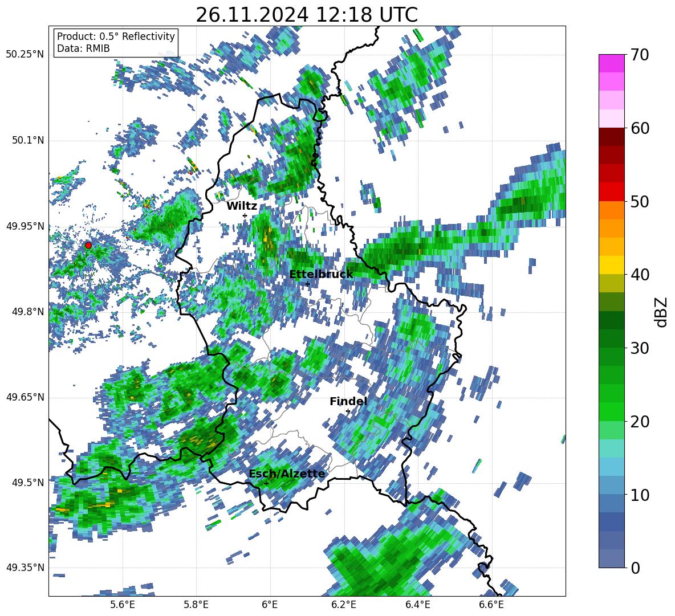The image size is (675, 616).
Task: Click the Findel location cross marker
Action: (x=348, y=411)
